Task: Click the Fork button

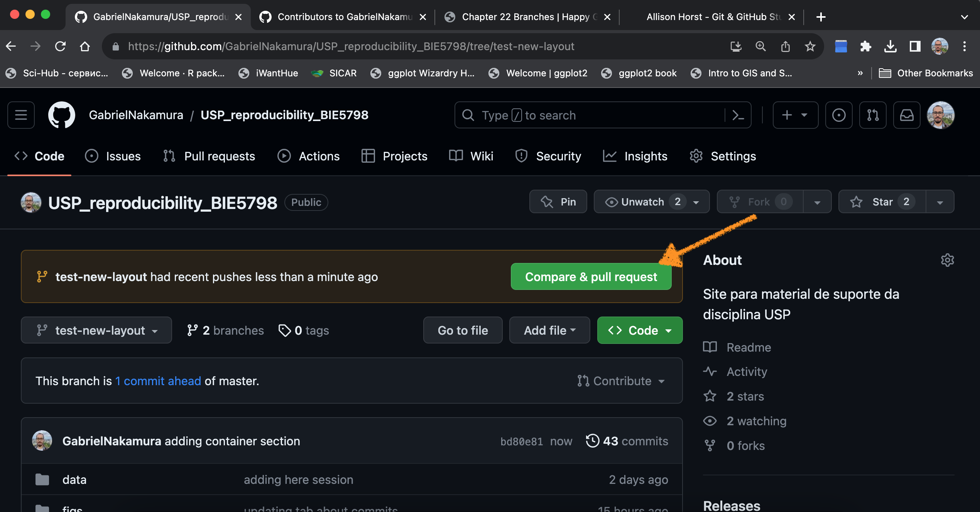Action: [x=760, y=201]
